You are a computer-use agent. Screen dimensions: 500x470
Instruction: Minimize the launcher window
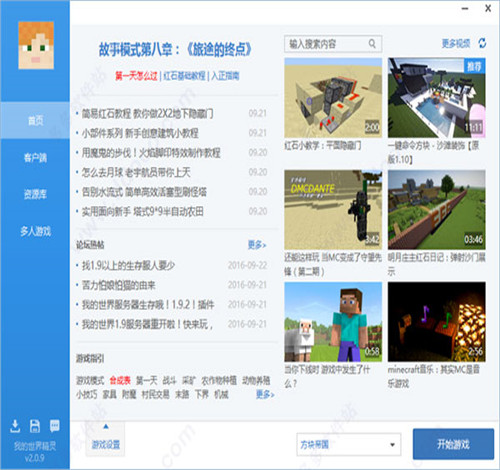point(465,9)
